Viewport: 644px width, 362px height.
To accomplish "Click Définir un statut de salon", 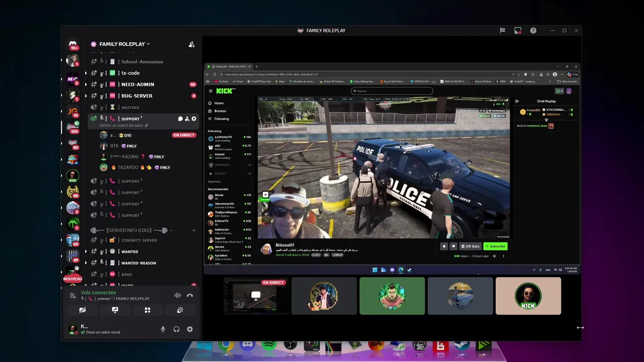I will point(124,125).
